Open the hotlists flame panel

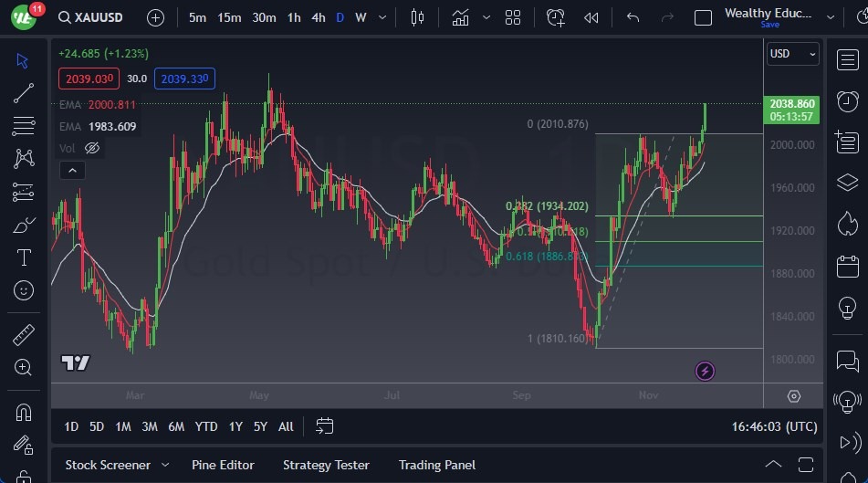(x=848, y=224)
